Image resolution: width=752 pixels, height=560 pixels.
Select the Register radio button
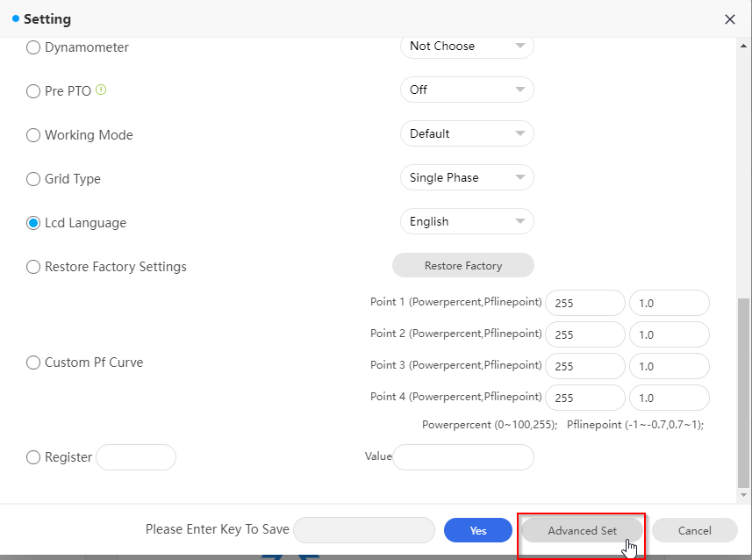pos(33,457)
